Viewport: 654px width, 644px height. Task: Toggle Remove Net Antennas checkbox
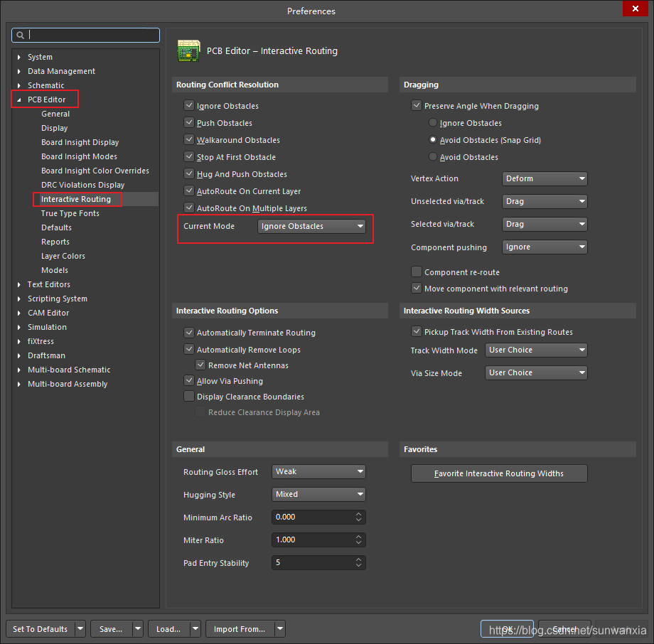[200, 365]
